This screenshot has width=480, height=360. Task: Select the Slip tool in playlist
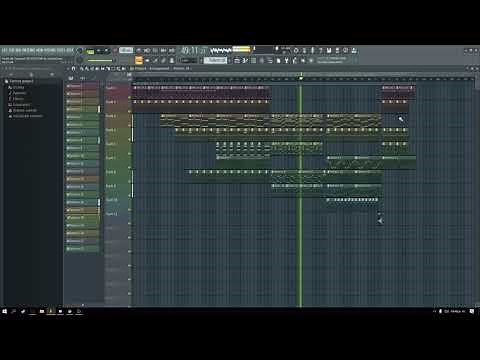[102, 68]
